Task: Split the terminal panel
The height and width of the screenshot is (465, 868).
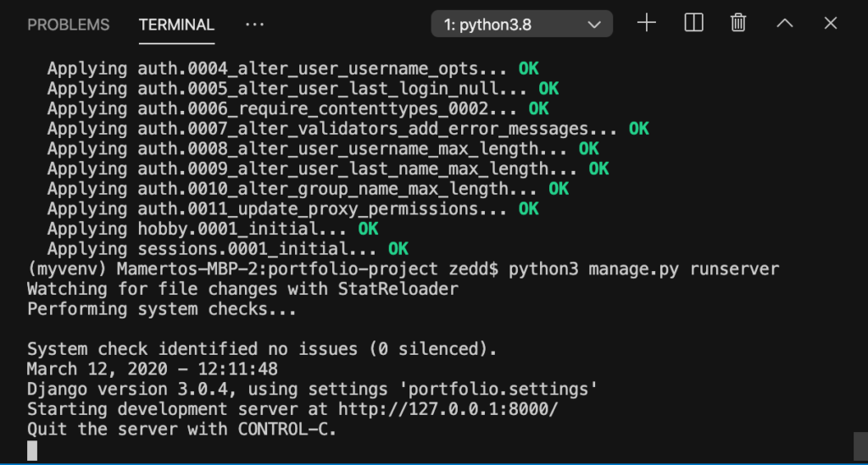Action: click(693, 23)
